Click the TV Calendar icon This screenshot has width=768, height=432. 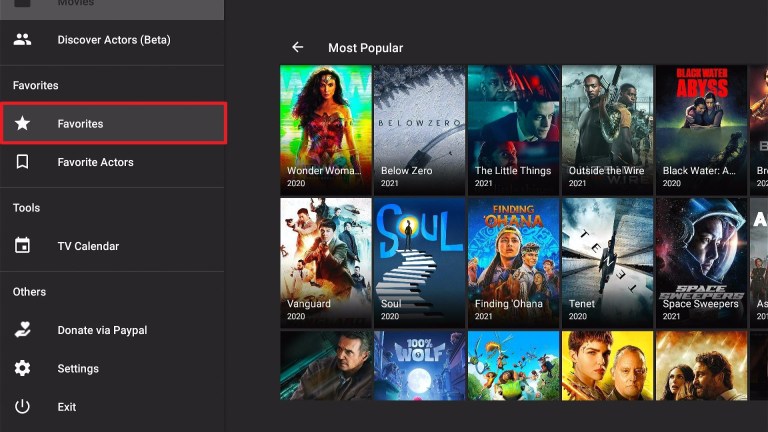(22, 245)
